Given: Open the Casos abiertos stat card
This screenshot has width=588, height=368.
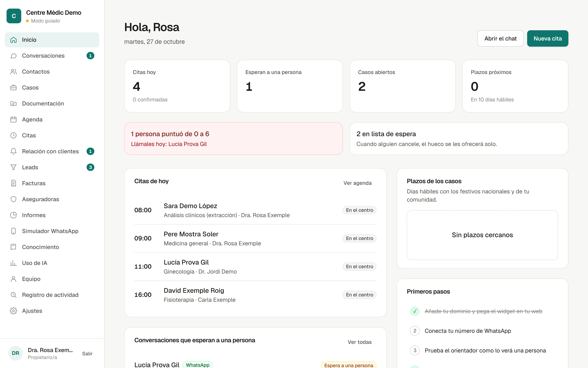Looking at the screenshot, I should coord(402,86).
